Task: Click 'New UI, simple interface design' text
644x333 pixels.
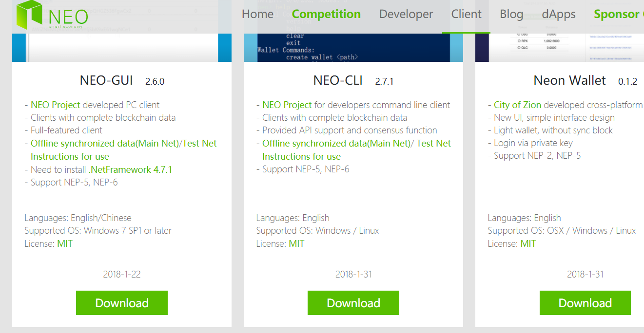Action: (x=554, y=117)
